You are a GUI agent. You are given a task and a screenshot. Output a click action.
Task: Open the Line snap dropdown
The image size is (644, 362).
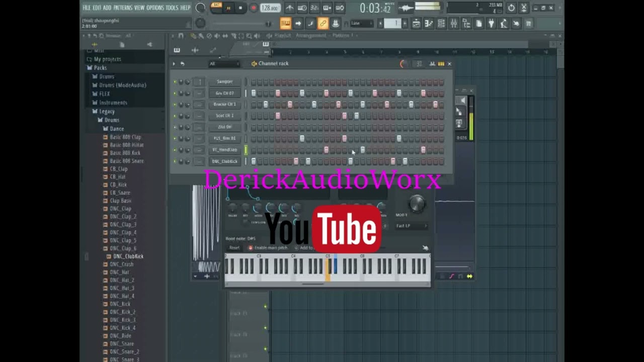point(362,23)
